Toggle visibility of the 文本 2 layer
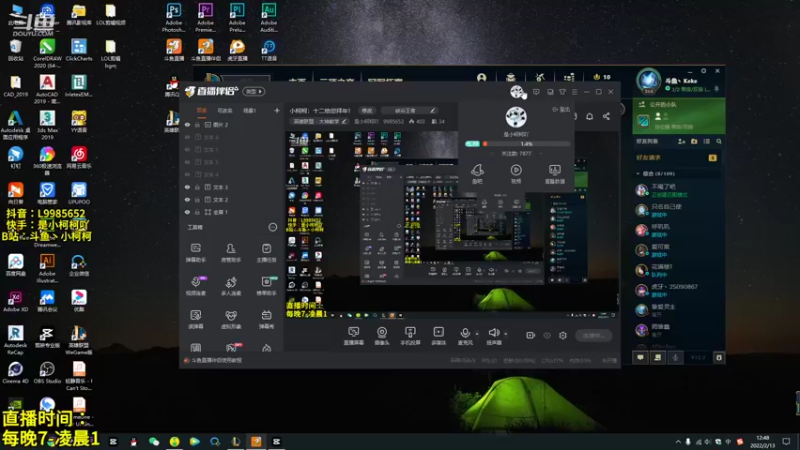The height and width of the screenshot is (450, 800). [x=187, y=199]
